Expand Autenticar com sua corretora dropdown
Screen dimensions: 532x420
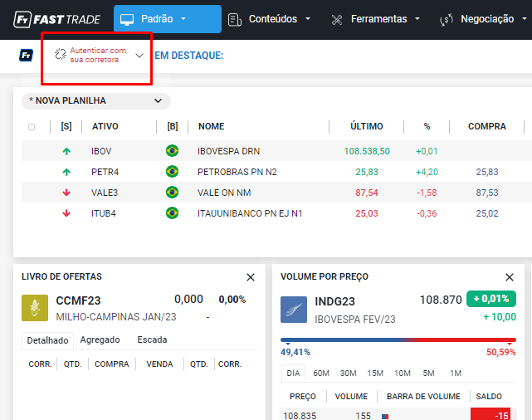139,56
